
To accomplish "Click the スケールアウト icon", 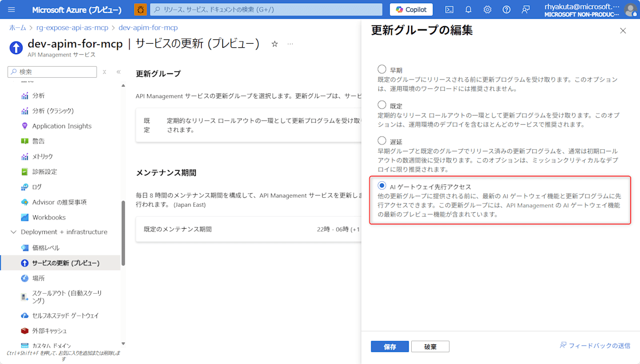I will point(25,297).
